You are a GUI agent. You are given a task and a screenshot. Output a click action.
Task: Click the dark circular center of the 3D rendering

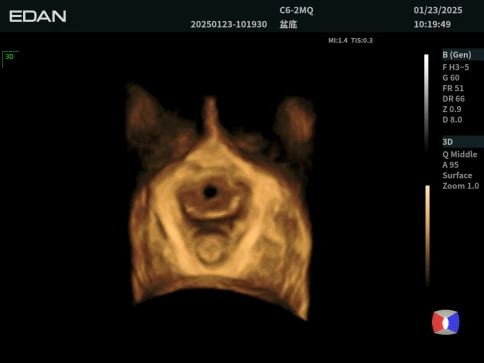click(x=210, y=192)
